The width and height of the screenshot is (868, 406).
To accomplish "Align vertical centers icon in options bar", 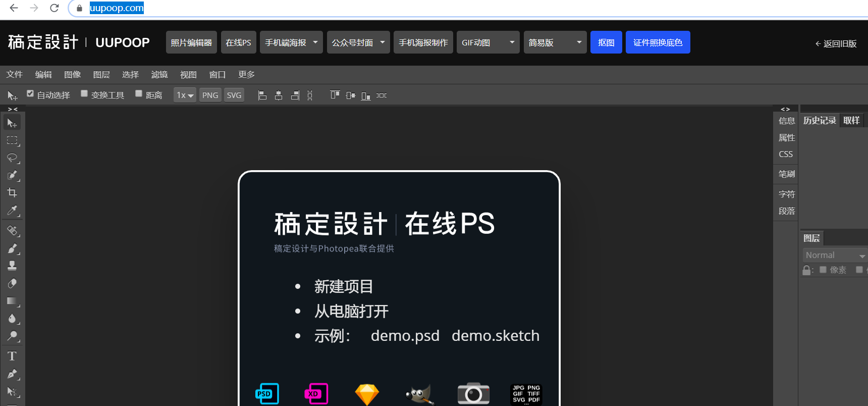I will point(351,95).
